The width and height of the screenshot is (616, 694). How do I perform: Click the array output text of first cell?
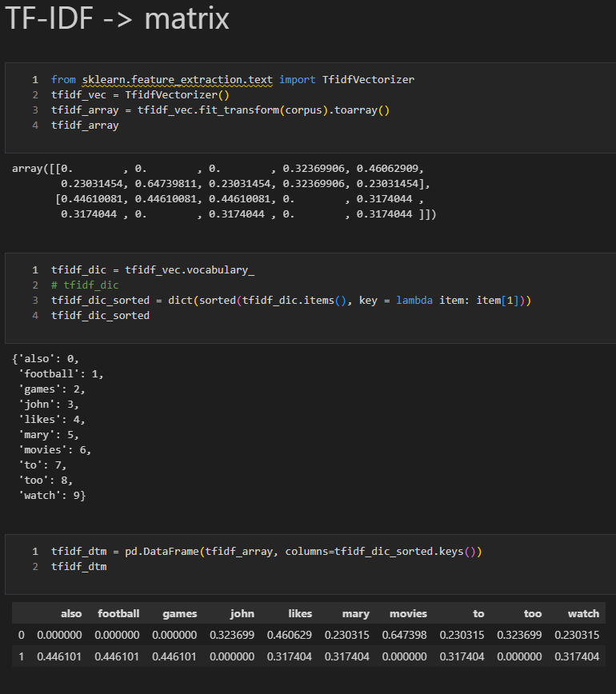pos(224,191)
